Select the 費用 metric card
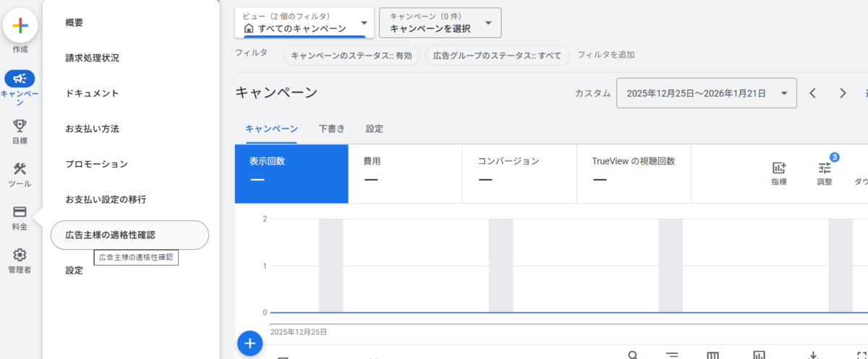This screenshot has width=868, height=359. 405,173
